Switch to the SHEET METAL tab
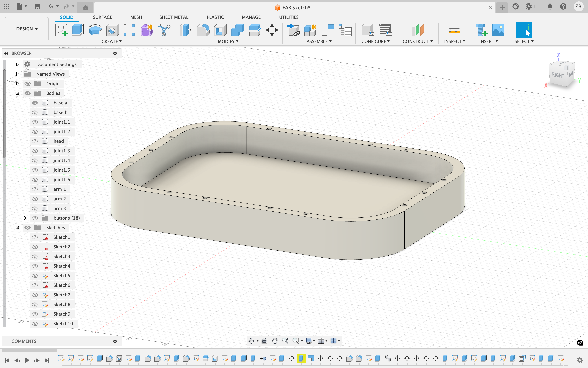588x368 pixels. [x=174, y=17]
